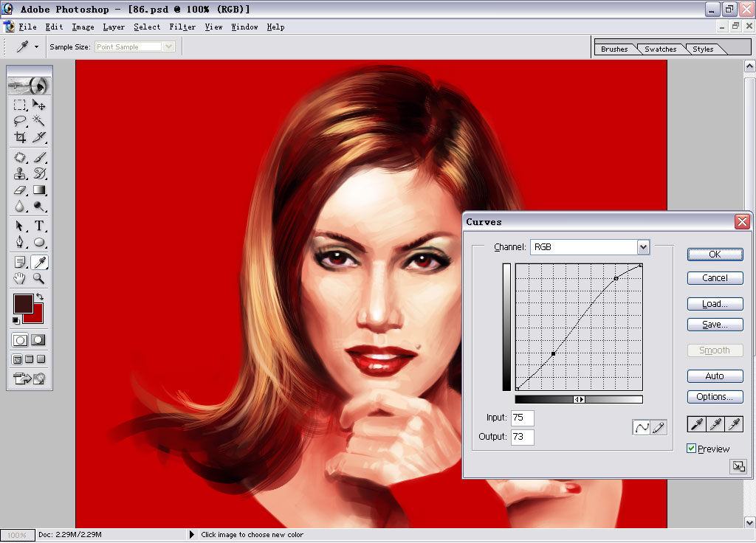Switch to Standard editing mode
Viewport: 756px width, 543px height.
(x=20, y=340)
